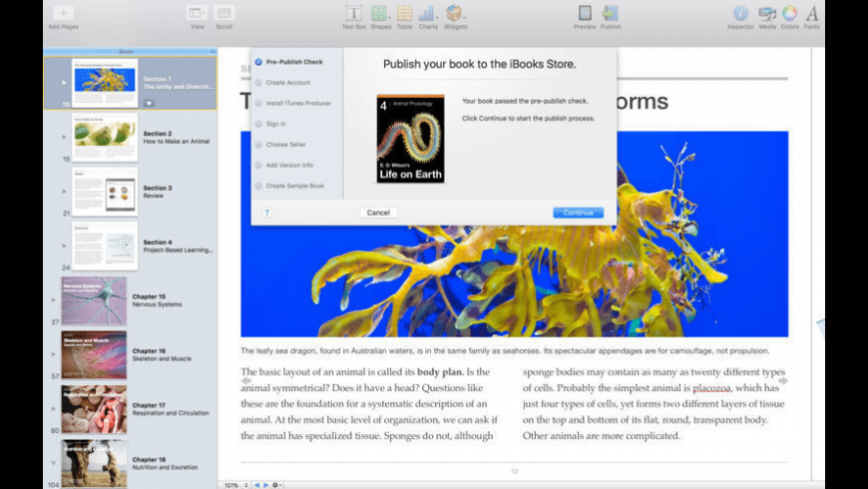Click the leafy sea dragon image
The height and width of the screenshot is (489, 868).
point(514,279)
